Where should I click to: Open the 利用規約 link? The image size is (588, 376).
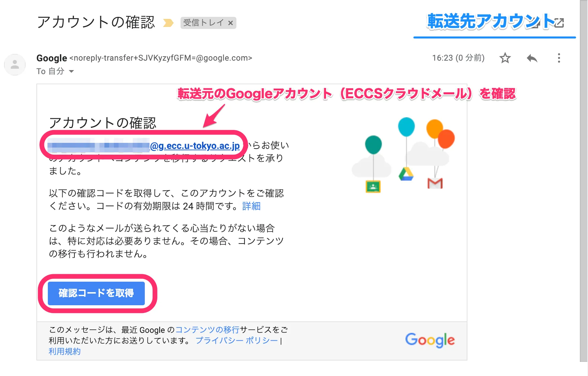(65, 351)
